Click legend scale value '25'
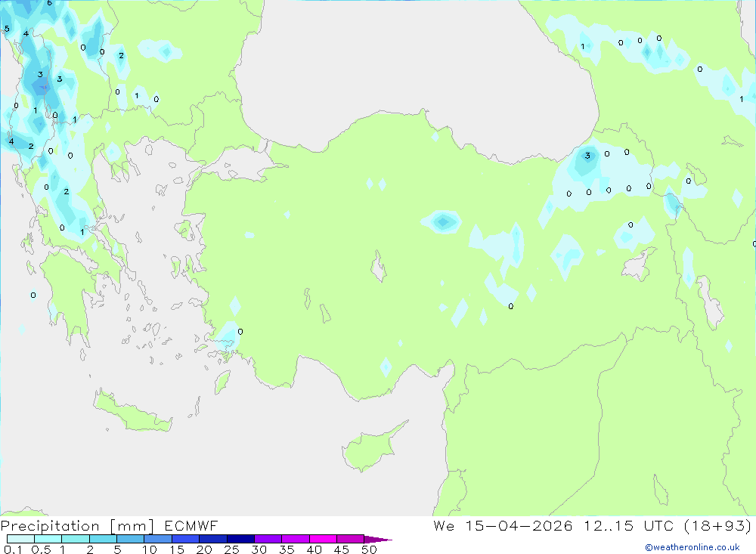 pyautogui.click(x=232, y=549)
